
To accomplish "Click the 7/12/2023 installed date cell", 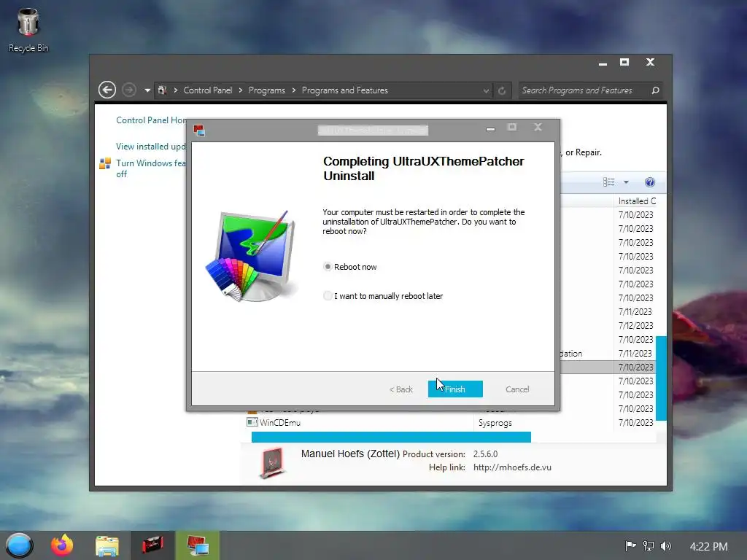I will pyautogui.click(x=635, y=325).
